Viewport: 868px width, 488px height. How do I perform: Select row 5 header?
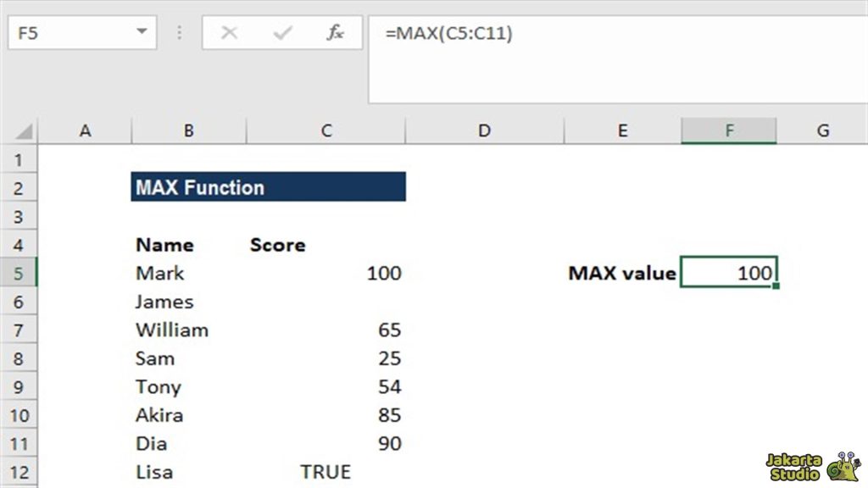click(x=19, y=273)
